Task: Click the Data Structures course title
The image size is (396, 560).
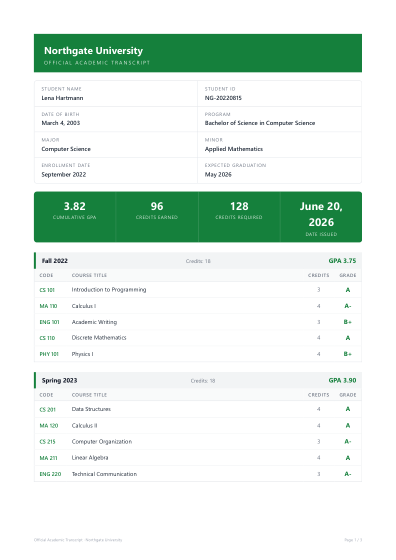Action: 91,409
